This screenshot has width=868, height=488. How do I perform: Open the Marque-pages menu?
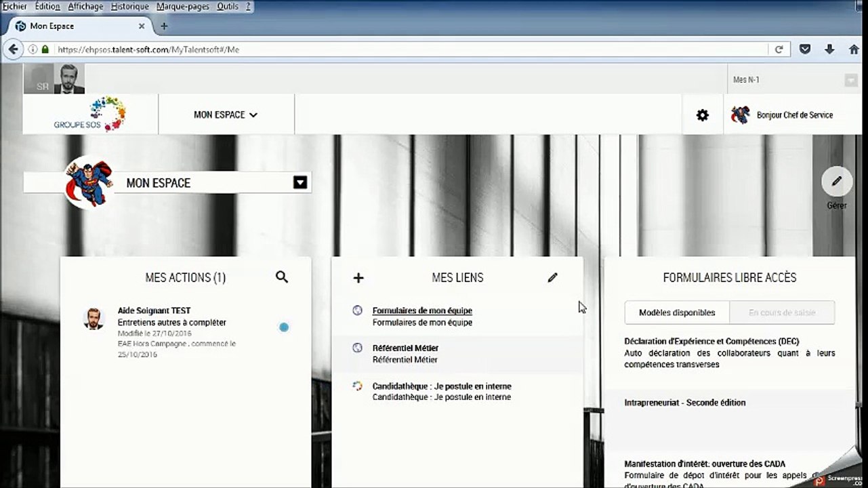point(183,6)
